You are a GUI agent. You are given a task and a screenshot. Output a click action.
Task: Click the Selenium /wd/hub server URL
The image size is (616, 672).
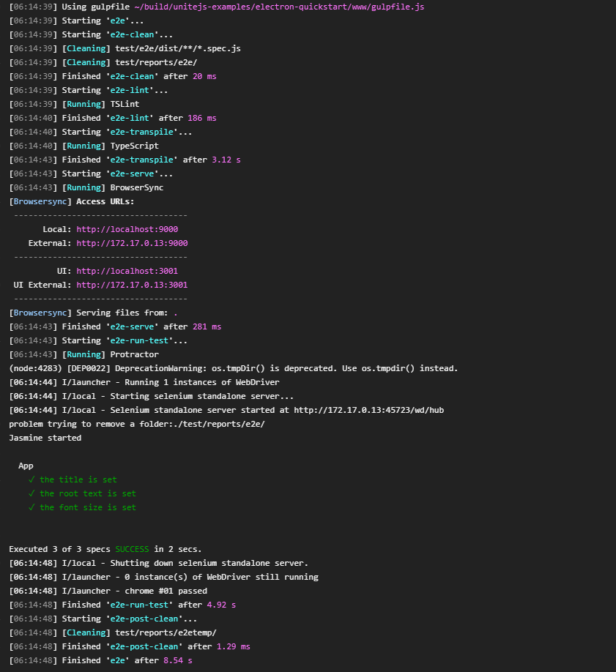click(368, 410)
